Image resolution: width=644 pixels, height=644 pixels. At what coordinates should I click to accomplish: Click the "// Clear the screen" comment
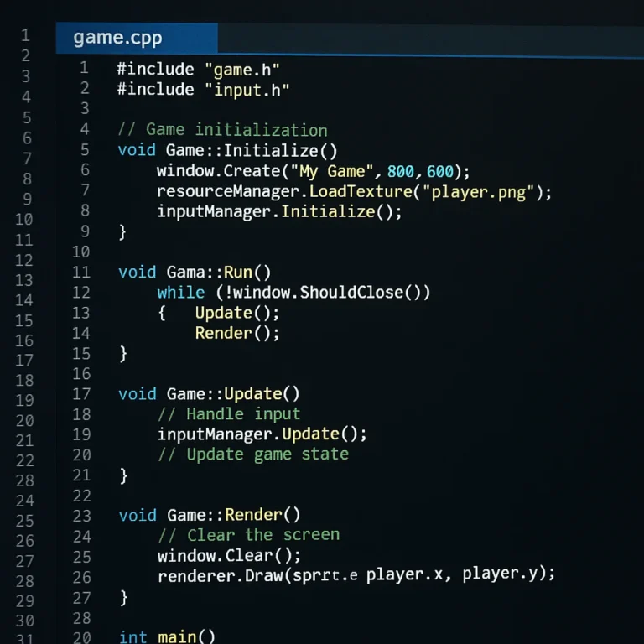click(x=249, y=535)
